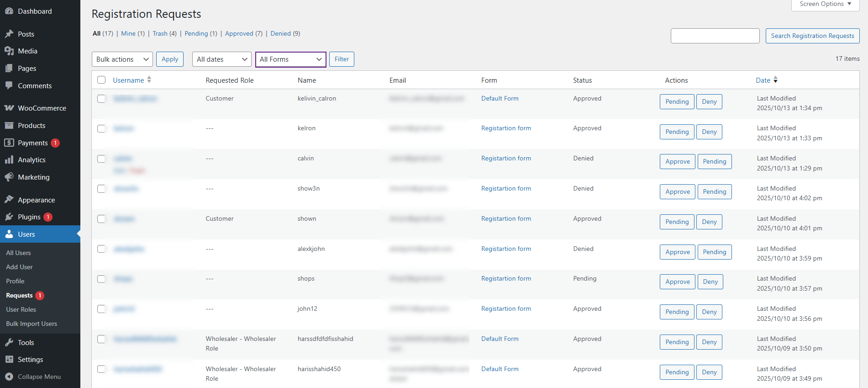Click the Plugins plug icon
Image resolution: width=868 pixels, height=388 pixels.
click(x=9, y=217)
